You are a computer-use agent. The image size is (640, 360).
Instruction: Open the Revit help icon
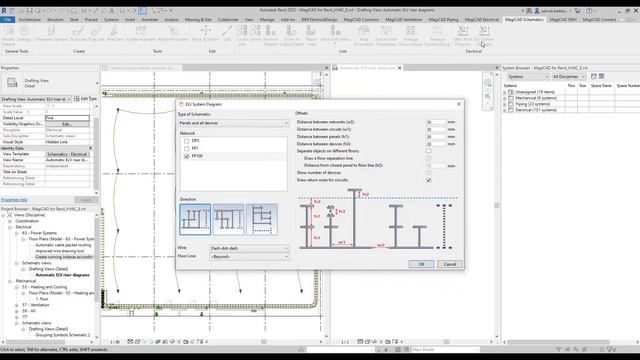589,11
